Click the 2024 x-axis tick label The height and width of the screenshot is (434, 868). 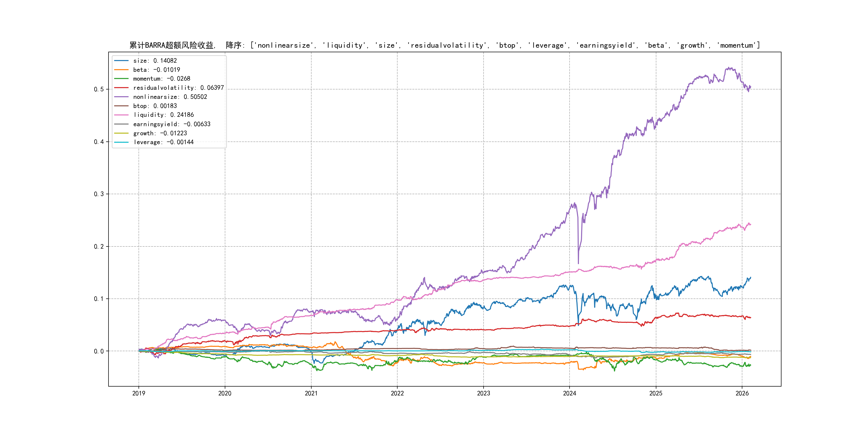click(570, 393)
